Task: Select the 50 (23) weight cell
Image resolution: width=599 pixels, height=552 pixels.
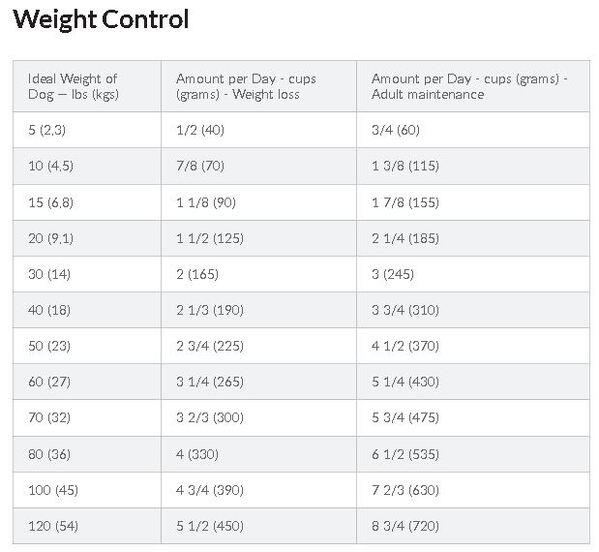Action: tap(87, 346)
